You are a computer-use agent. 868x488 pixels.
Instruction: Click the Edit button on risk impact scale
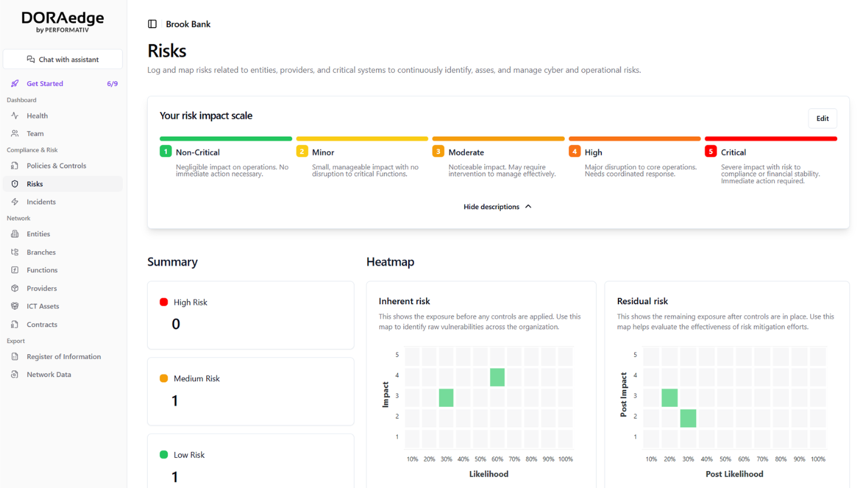(x=822, y=118)
